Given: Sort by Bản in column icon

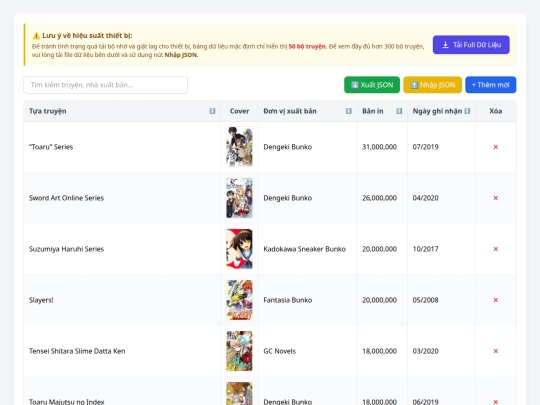Looking at the screenshot, I should pos(399,111).
